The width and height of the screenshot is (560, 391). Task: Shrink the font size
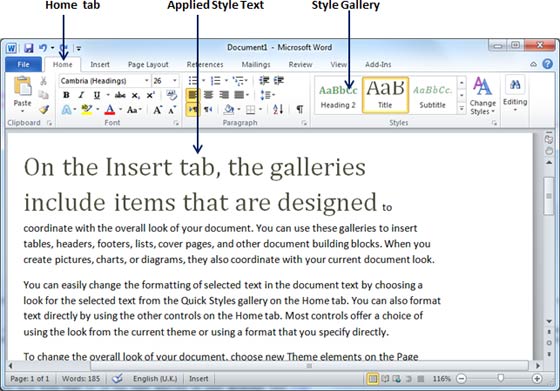click(x=172, y=110)
